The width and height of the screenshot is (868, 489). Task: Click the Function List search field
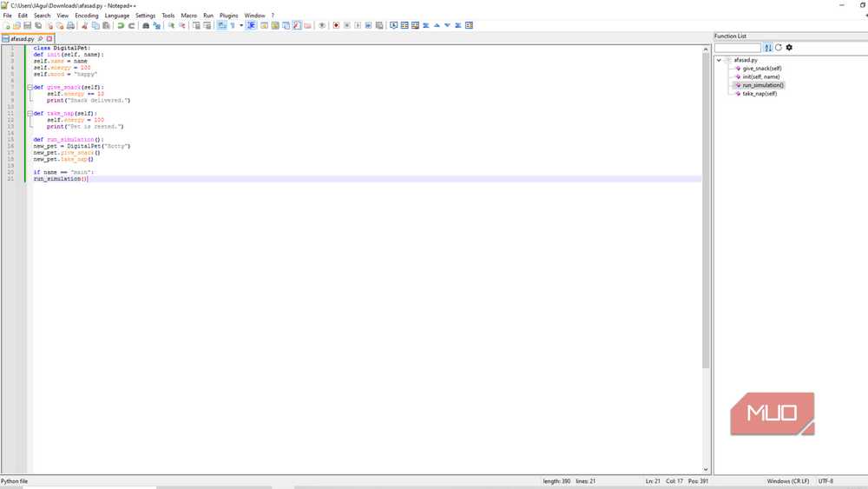point(737,48)
